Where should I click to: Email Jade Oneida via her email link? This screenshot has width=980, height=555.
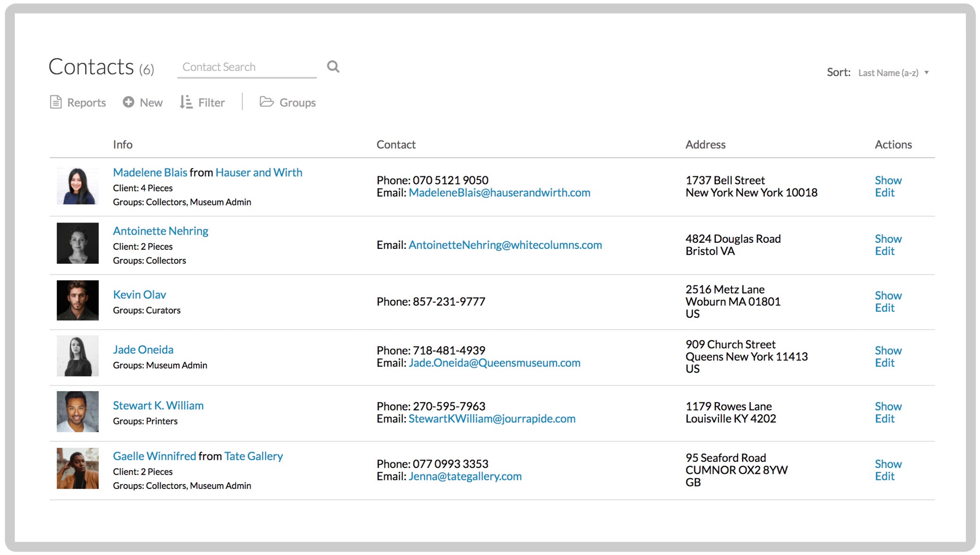click(x=494, y=363)
